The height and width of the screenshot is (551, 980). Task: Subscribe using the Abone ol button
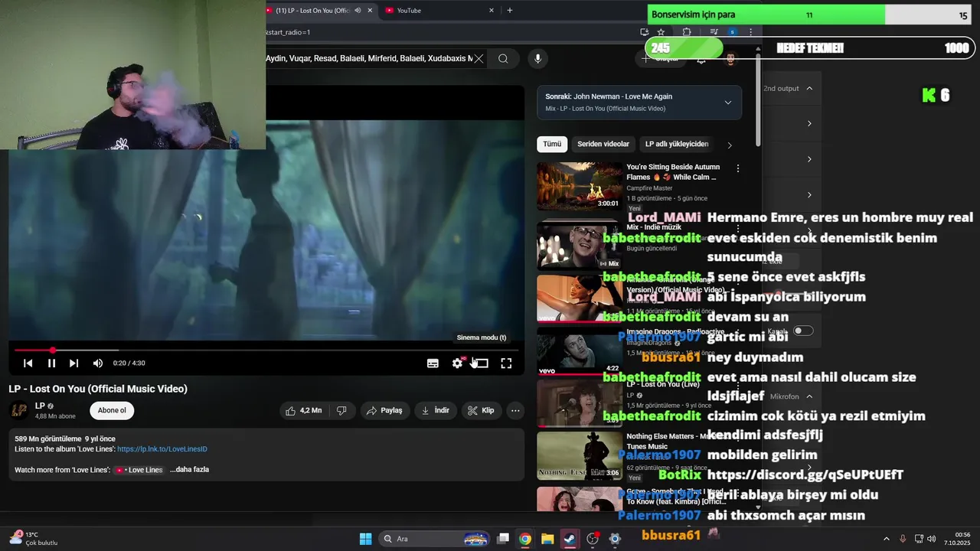pos(112,411)
